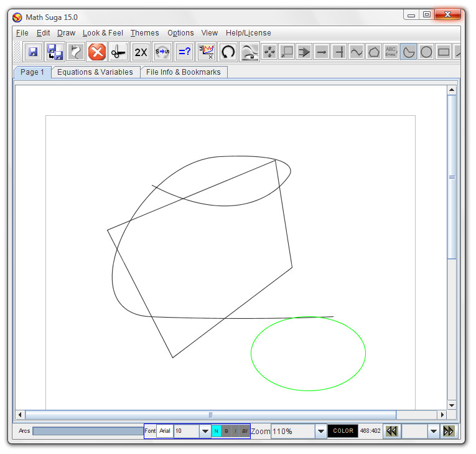Click the black COLOR button
476x454 pixels.
coord(343,431)
